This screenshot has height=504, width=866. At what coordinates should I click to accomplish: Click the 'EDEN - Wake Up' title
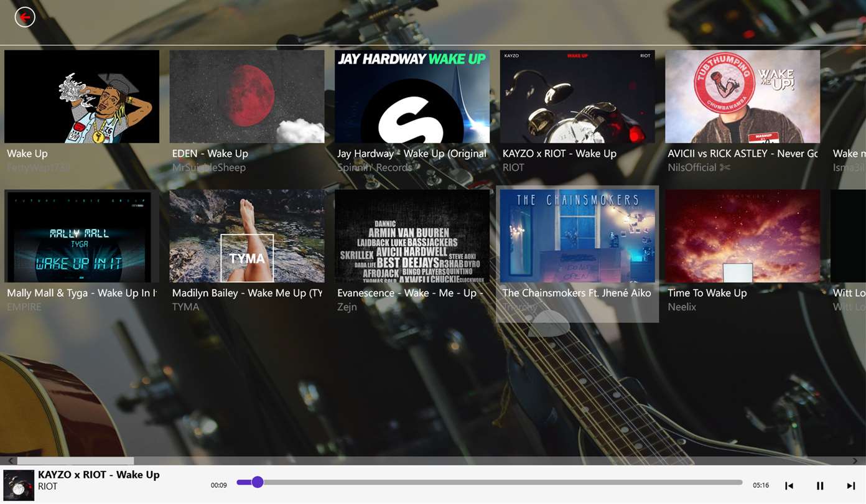pyautogui.click(x=210, y=154)
